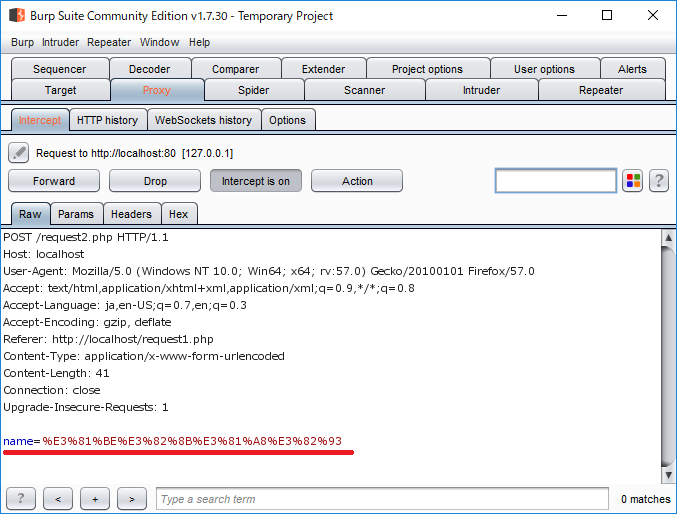Screen dimensions: 677x514
Task: Click the Referer header line
Action: [108, 339]
